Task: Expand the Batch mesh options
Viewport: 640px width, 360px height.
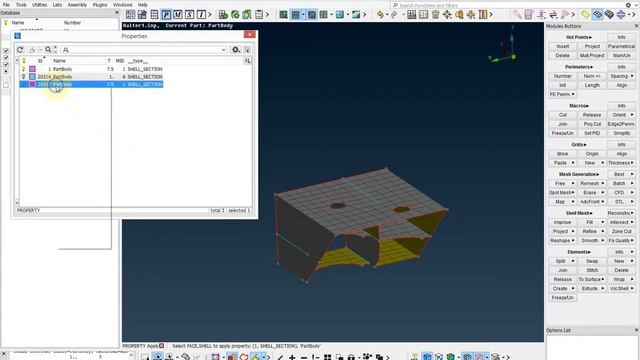Action: coord(632,183)
